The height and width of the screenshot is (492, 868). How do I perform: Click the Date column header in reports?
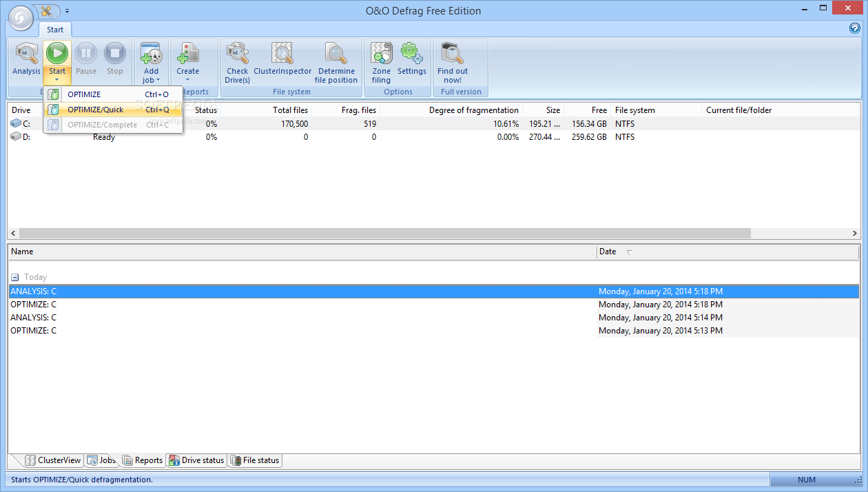(x=727, y=252)
